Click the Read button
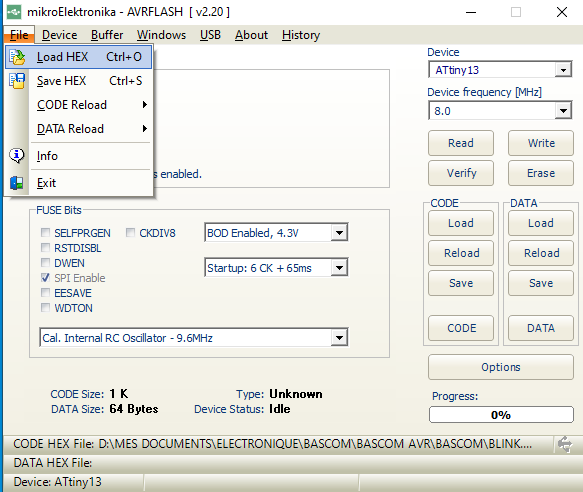Screen dimensions: 583x492 pyautogui.click(x=461, y=143)
